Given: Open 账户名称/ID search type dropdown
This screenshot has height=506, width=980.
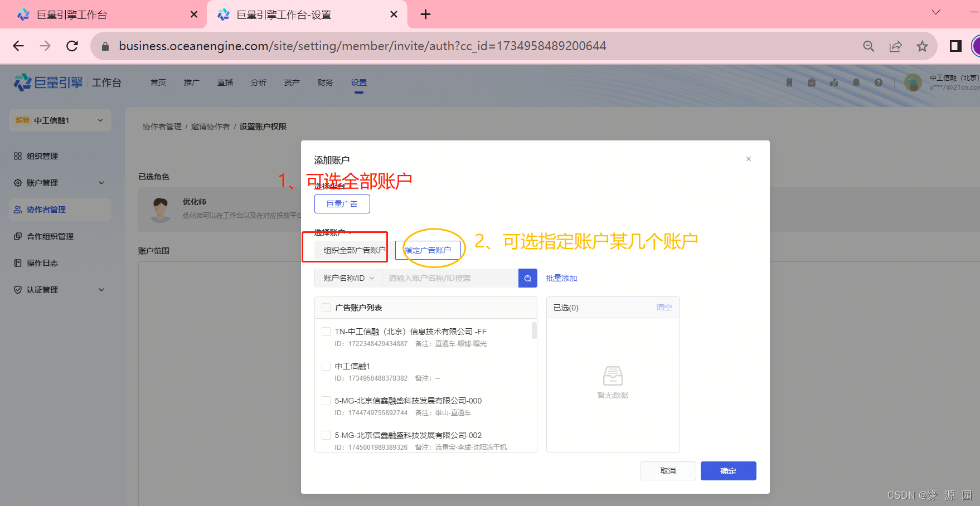Looking at the screenshot, I should 348,278.
